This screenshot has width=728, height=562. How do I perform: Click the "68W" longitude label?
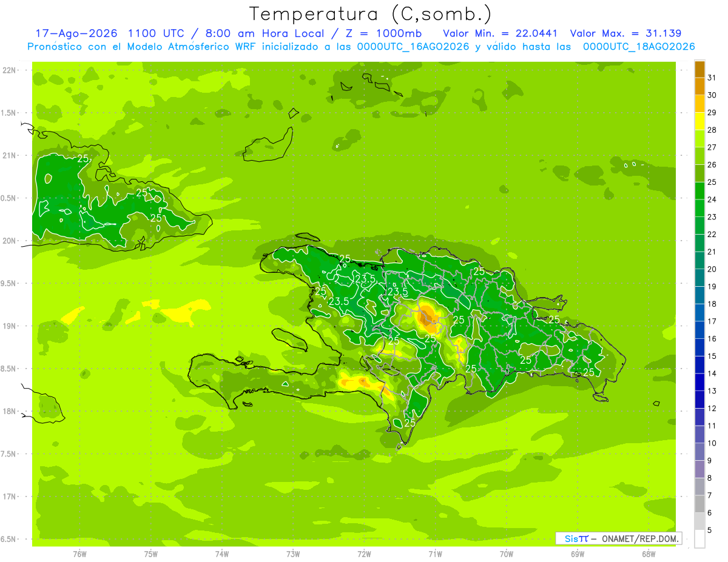click(x=649, y=554)
